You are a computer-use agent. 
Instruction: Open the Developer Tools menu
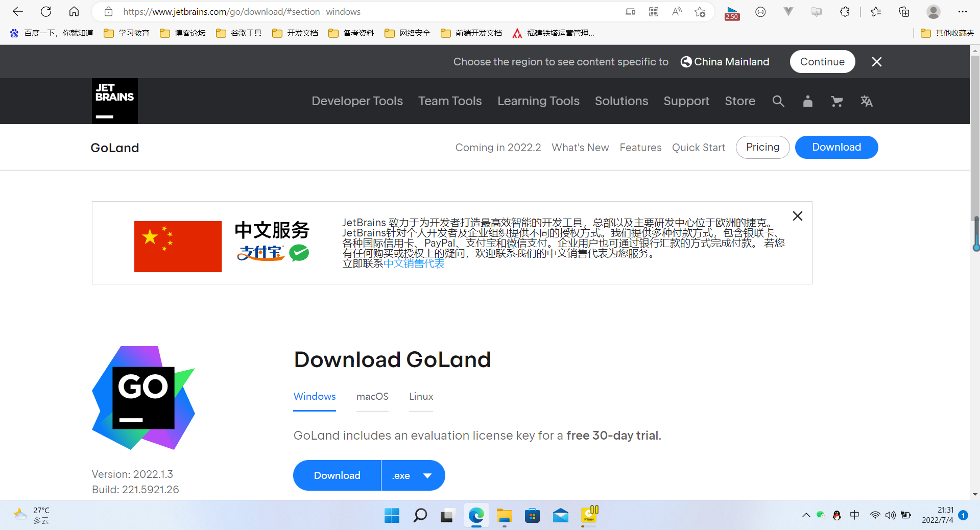357,101
